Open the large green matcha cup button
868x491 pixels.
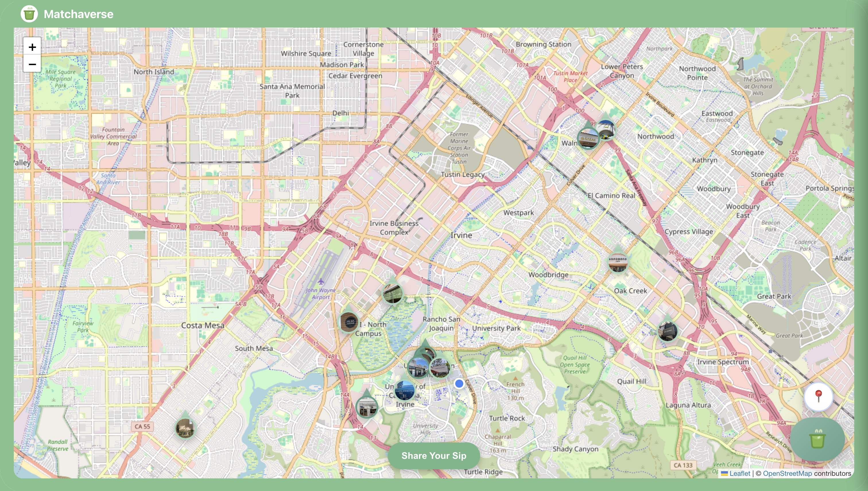817,439
